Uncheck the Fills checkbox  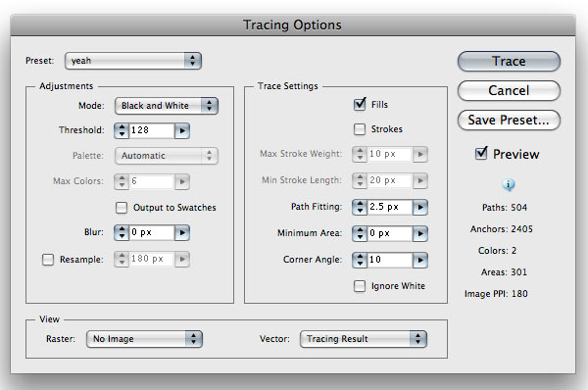click(360, 104)
